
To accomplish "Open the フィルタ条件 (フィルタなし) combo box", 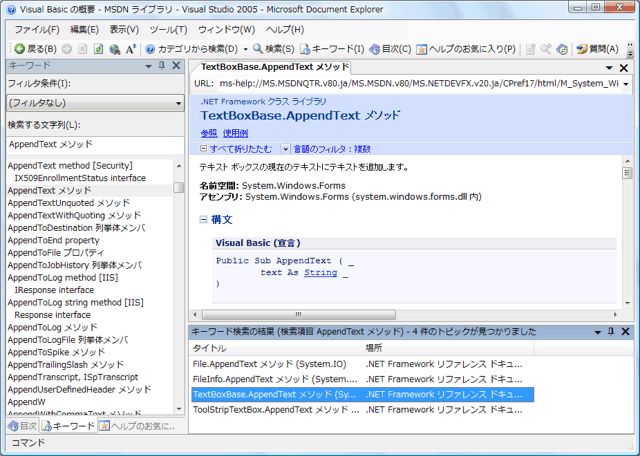I will (x=95, y=103).
